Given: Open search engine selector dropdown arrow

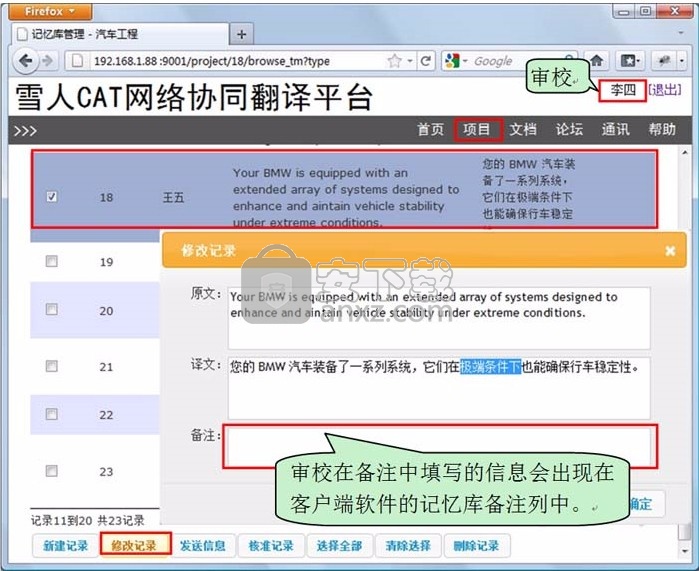Looking at the screenshot, I should coord(465,61).
